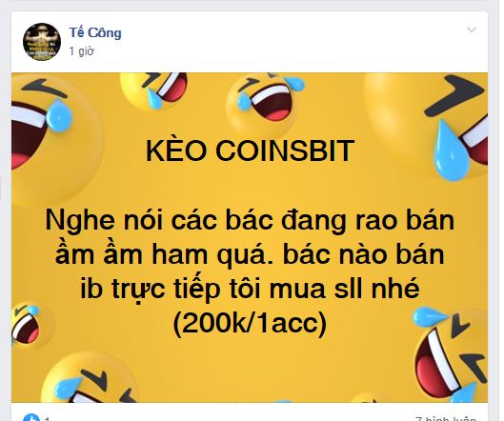504x421 pixels.
Task: Open the yellow emoji post image
Action: coord(250,238)
